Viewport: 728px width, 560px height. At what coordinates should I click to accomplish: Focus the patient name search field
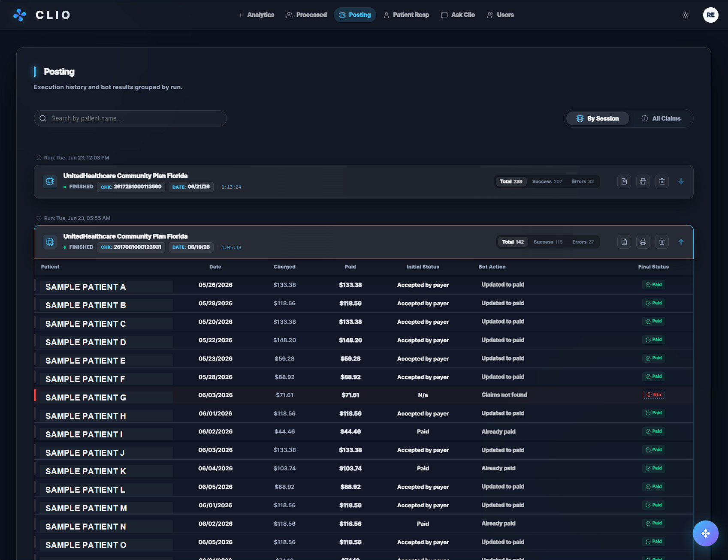(130, 118)
